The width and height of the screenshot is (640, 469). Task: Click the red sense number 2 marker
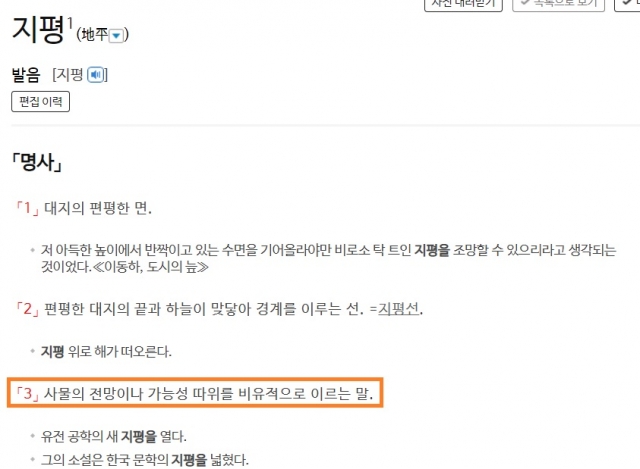coord(27,309)
